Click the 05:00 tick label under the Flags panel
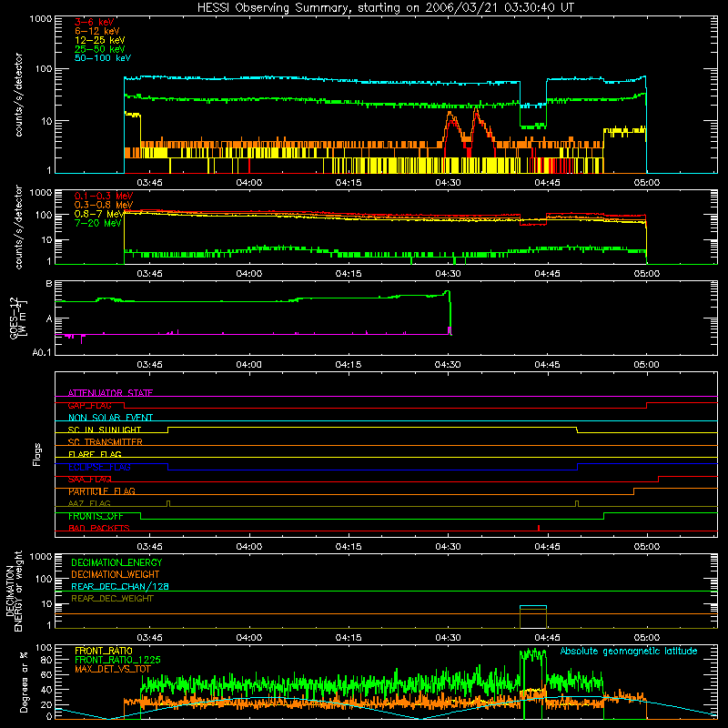Screen dimensions: 728x728 click(647, 547)
